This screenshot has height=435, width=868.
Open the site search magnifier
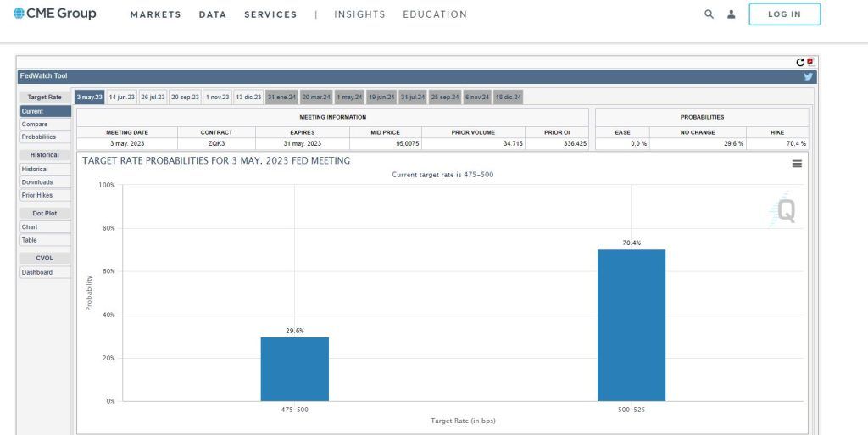tap(709, 14)
